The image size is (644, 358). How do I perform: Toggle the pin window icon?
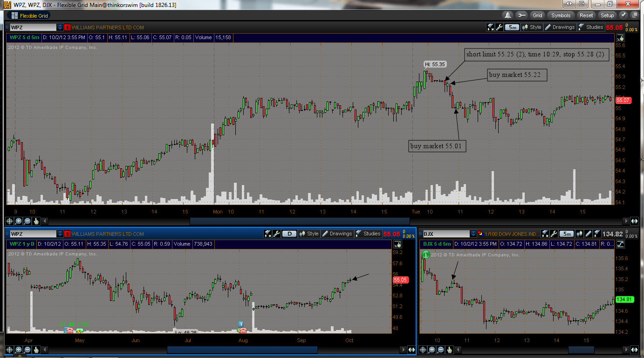point(623,15)
